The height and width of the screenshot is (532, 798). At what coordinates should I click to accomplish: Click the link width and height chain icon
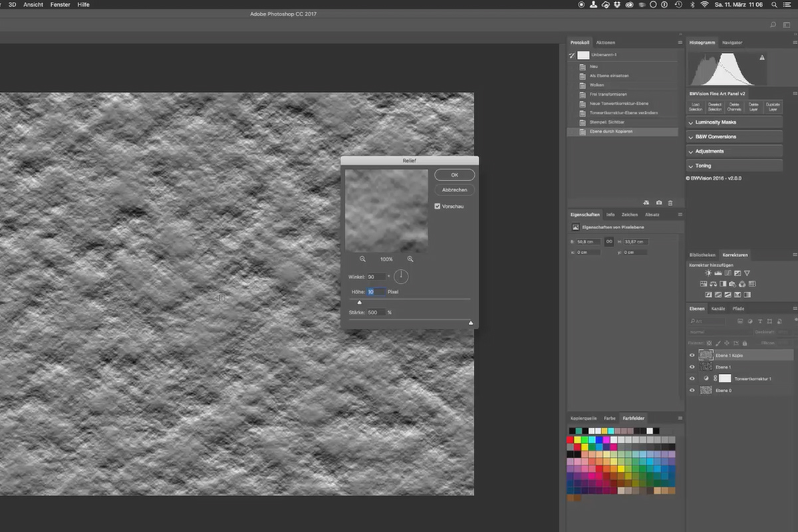[x=608, y=242]
